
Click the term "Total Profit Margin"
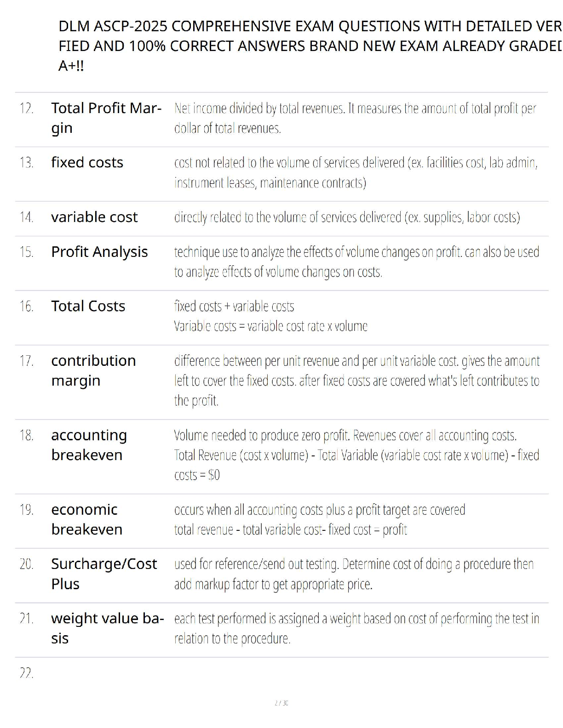(x=106, y=118)
